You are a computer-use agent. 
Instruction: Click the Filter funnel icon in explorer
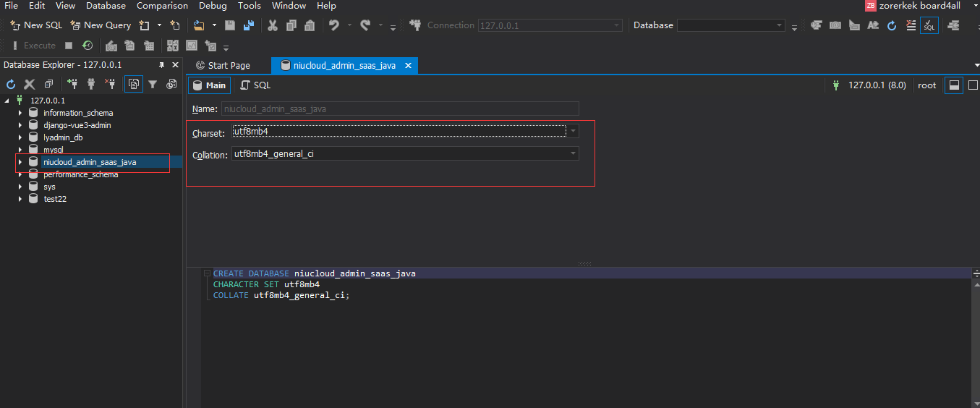pyautogui.click(x=153, y=85)
